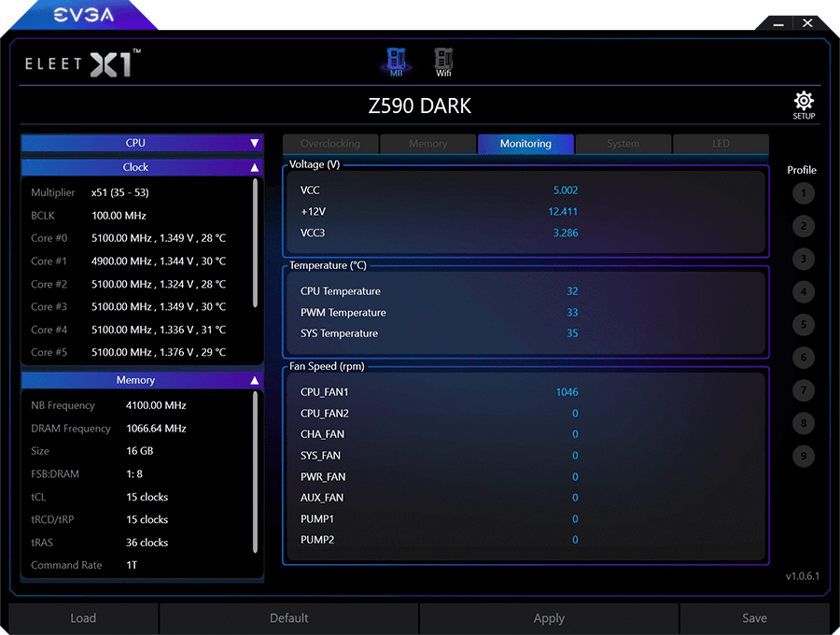Select profile slot 3

coord(803,259)
